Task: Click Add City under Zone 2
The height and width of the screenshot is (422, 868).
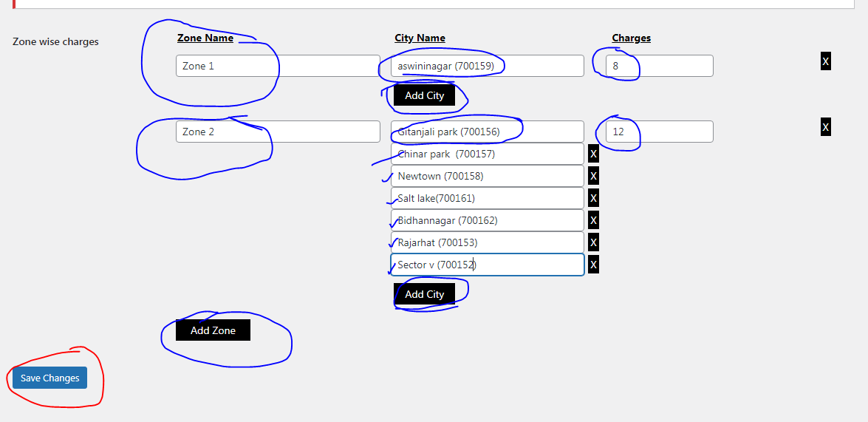Action: point(424,294)
